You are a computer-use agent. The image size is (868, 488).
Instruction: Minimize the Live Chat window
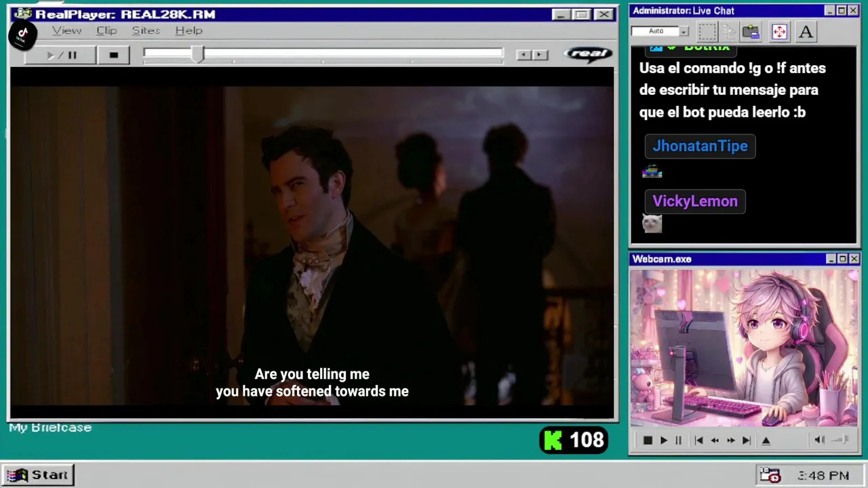[829, 10]
